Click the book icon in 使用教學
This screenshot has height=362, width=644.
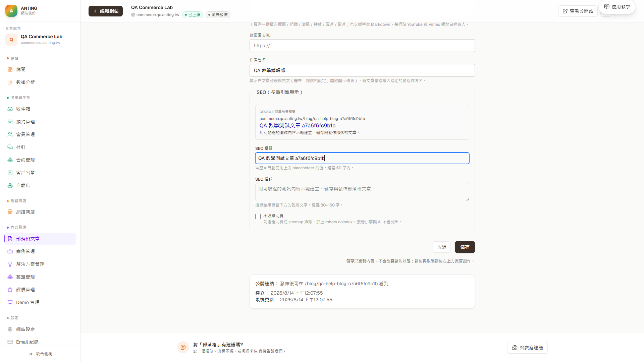coord(607,7)
